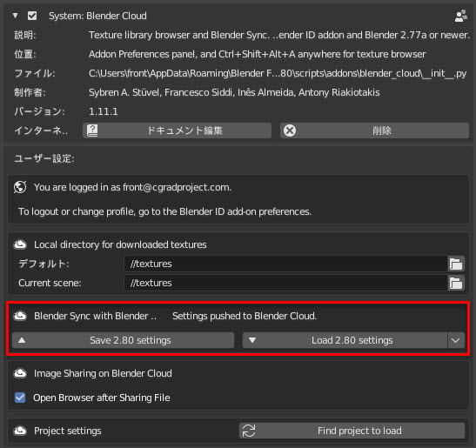Screen dimensions: 476x448
Task: Remove addon with the 削除 button
Action: (374, 130)
